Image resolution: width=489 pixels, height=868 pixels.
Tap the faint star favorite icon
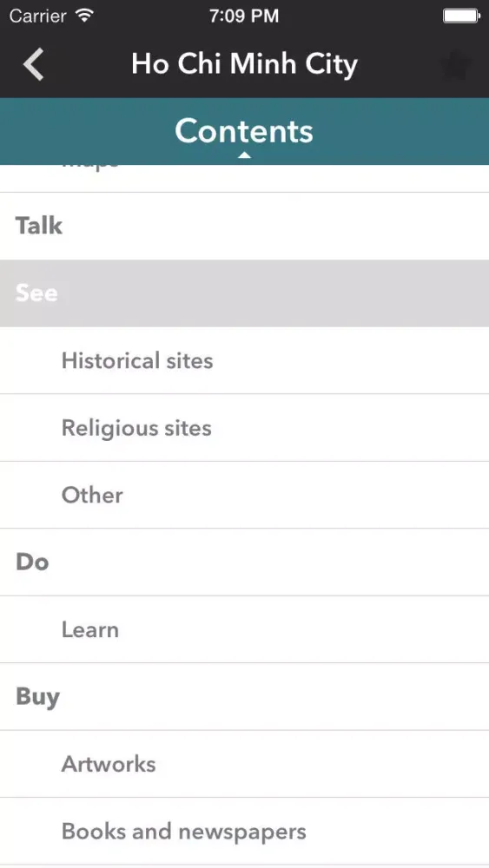click(457, 65)
